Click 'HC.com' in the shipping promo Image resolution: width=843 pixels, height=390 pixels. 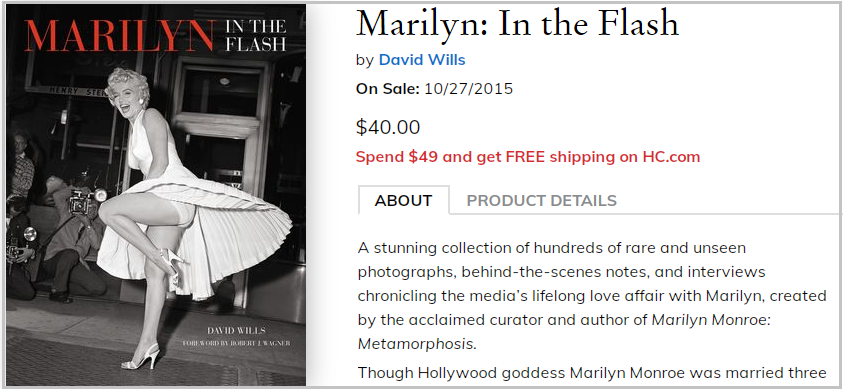pyautogui.click(x=671, y=157)
